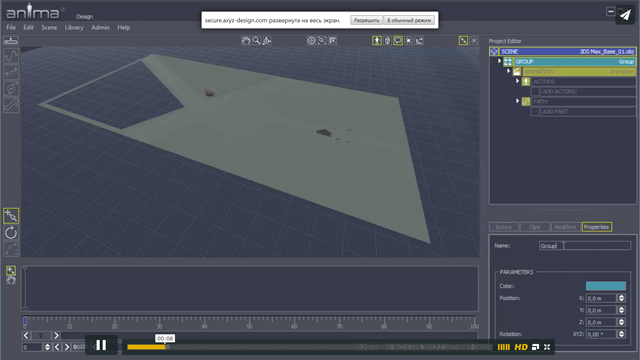The image size is (640, 360).
Task: Select the hand pan tool in viewport toolbar
Action: 245,40
